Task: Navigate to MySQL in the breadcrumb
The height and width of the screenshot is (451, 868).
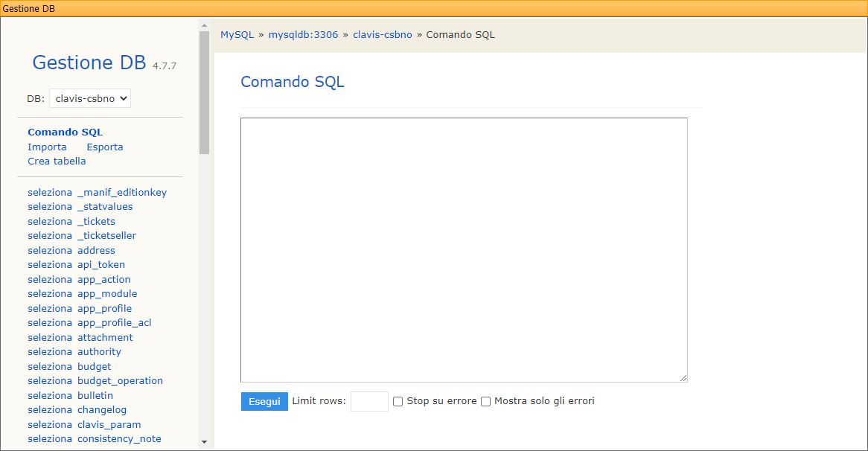Action: (x=237, y=34)
